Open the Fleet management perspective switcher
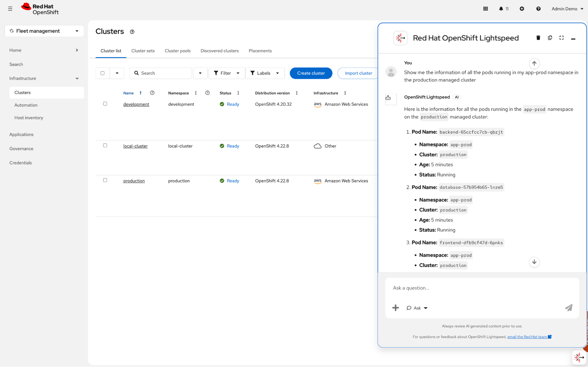This screenshot has height=367, width=588. coord(44,31)
